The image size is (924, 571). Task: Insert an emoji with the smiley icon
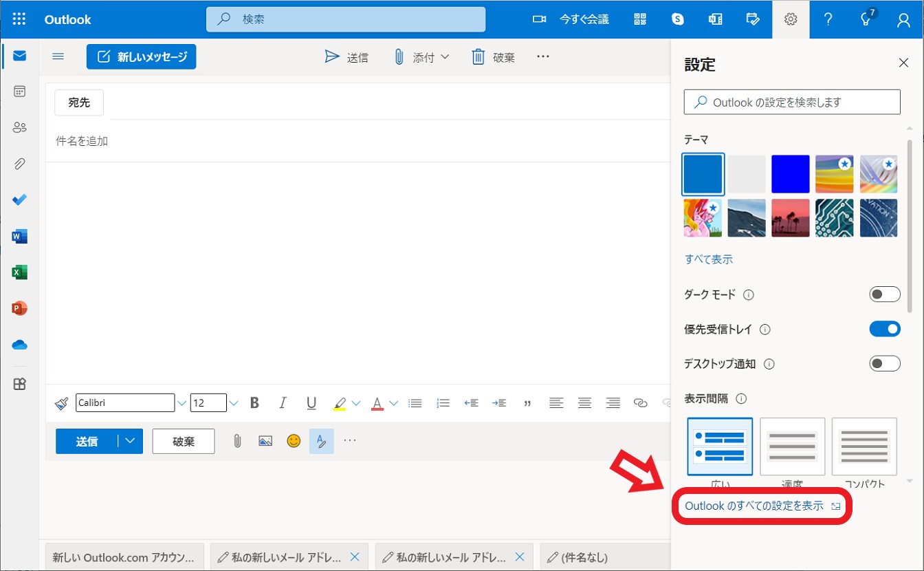coord(294,441)
